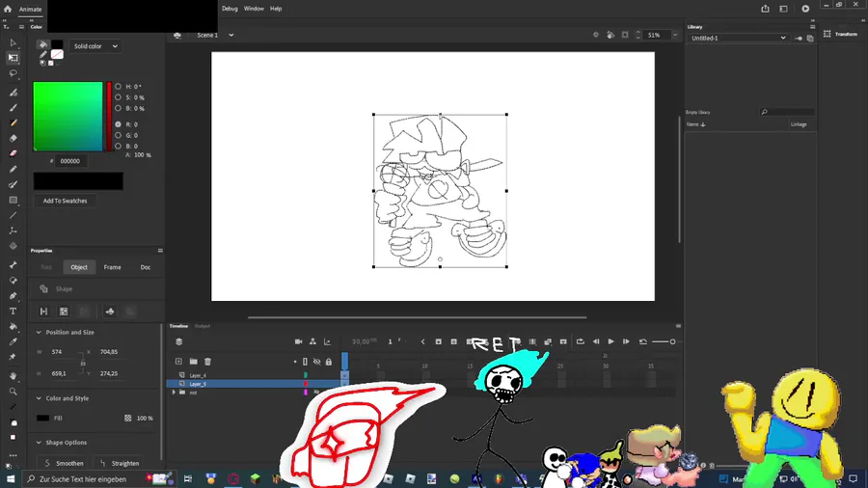
Task: Open layer depth panel icon
Action: click(327, 341)
